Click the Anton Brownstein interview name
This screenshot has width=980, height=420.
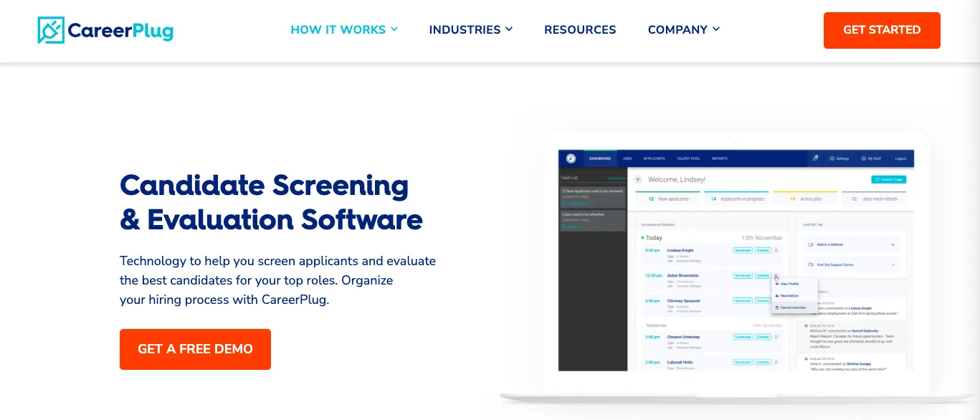(x=682, y=275)
